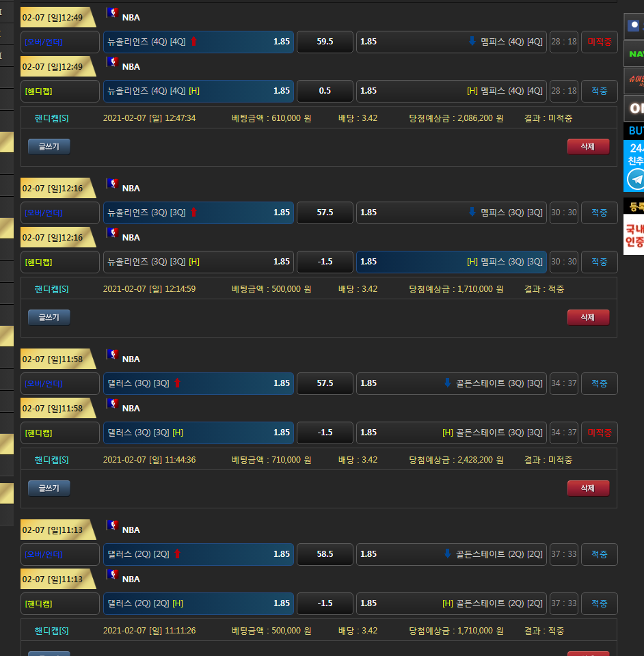The image size is (644, 656).
Task: Click 미적중 result badge on 4Q over/under row
Action: point(599,42)
